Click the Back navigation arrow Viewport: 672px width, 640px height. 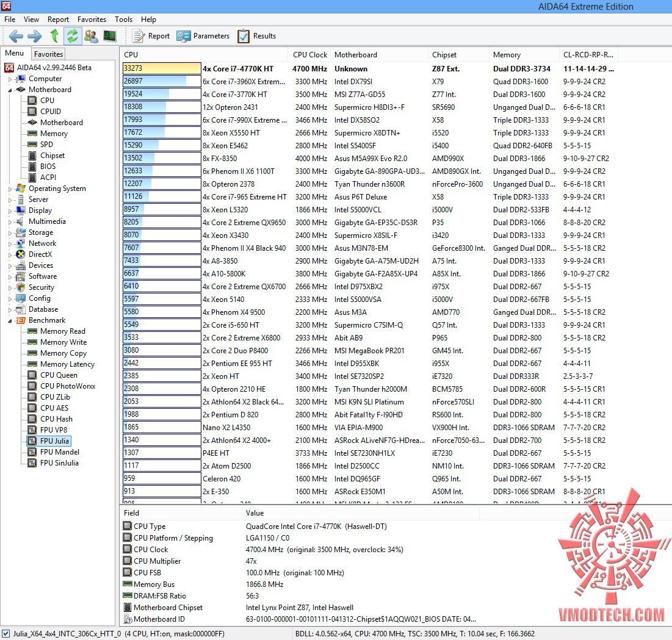(x=16, y=36)
